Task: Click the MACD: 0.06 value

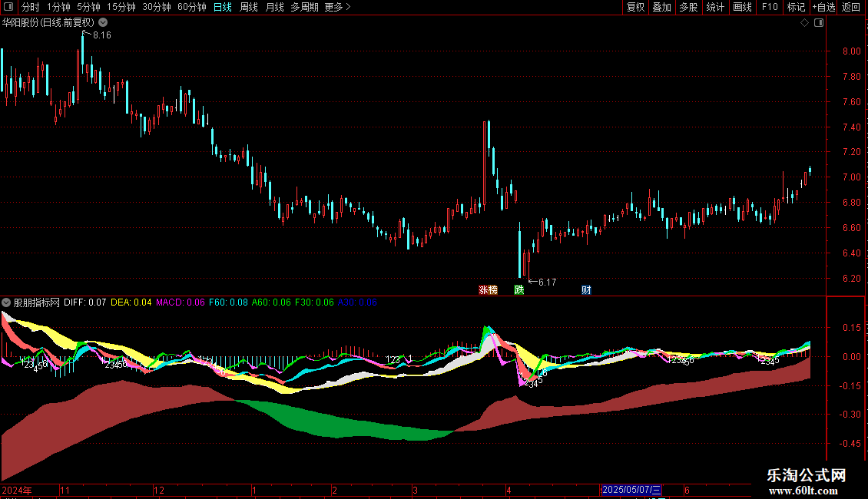Action: coord(181,302)
